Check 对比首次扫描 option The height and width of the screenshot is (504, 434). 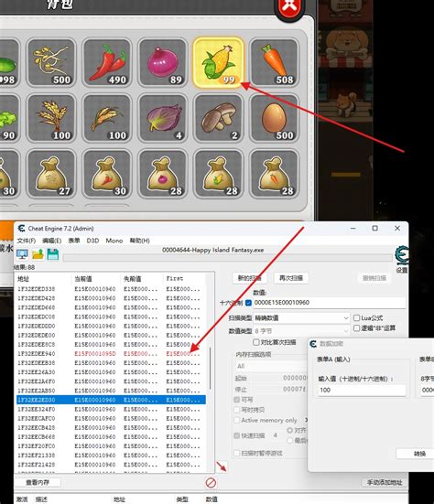pos(256,342)
